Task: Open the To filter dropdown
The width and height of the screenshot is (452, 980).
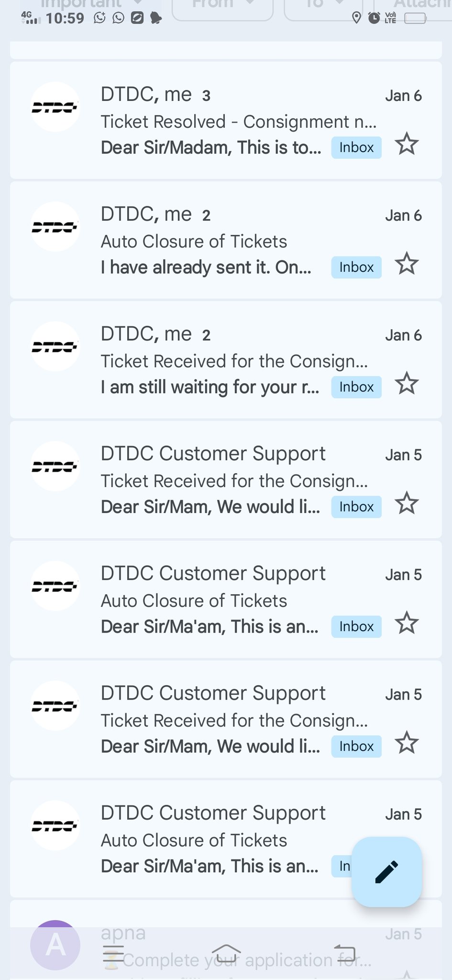Action: click(x=323, y=6)
